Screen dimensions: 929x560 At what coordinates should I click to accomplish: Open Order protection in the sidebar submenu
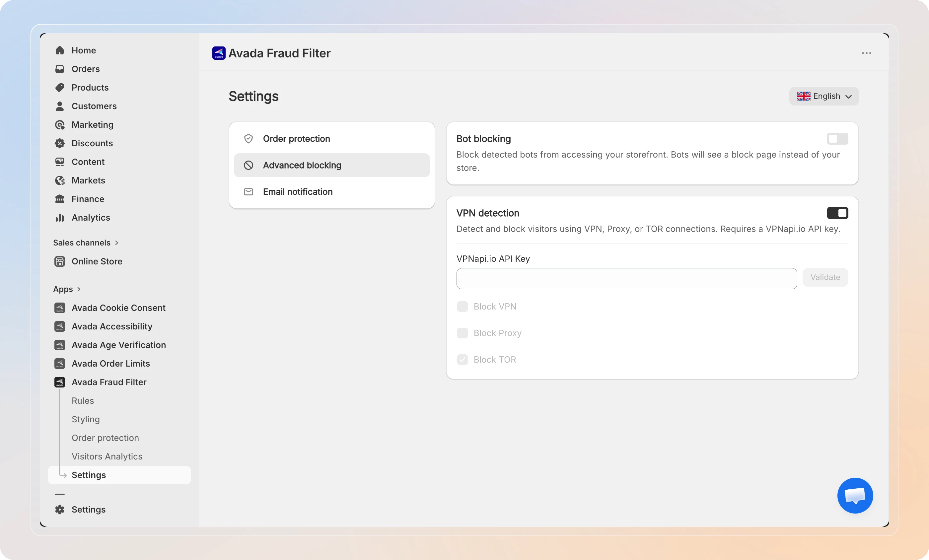tap(105, 438)
